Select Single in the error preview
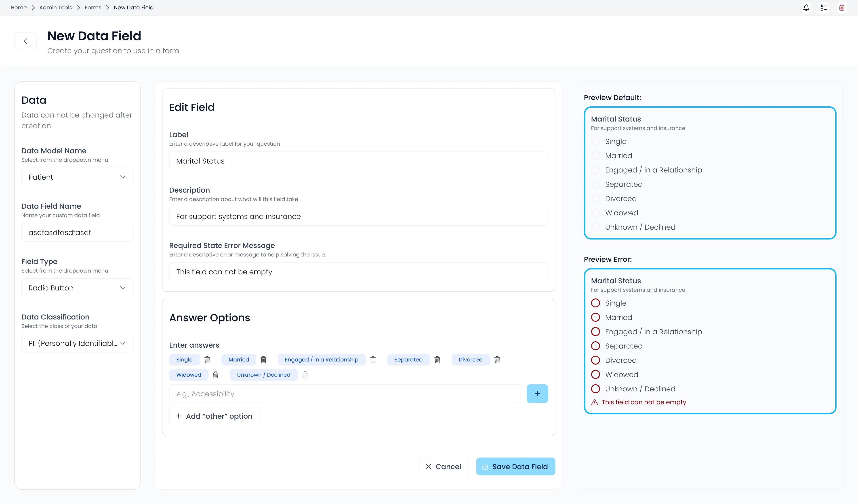Screen dimensions: 858x504 tap(595, 303)
